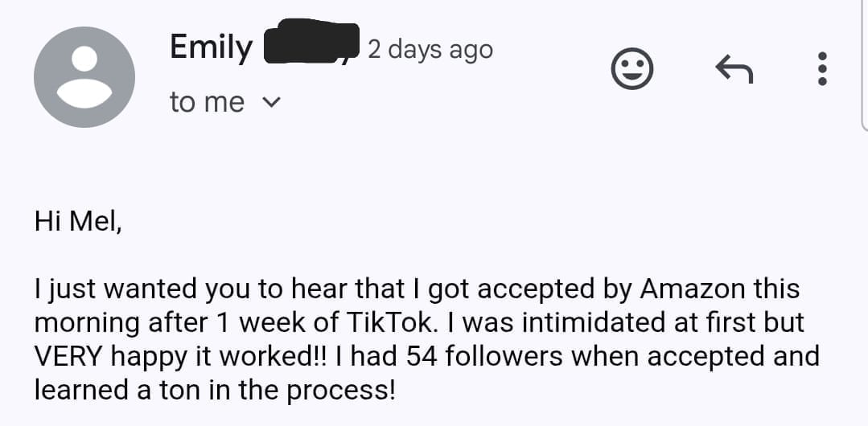This screenshot has width=868, height=426.
Task: Click the reply arrow icon
Action: tap(734, 72)
